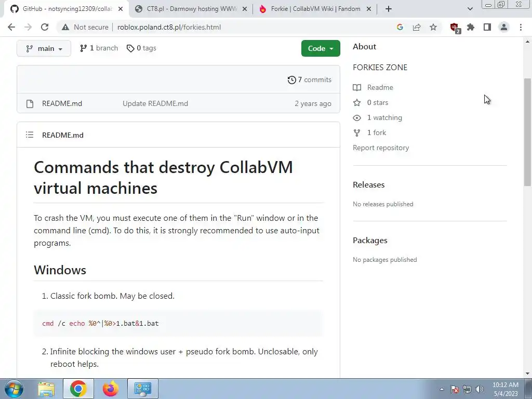View the 1 fork link

[369, 132]
